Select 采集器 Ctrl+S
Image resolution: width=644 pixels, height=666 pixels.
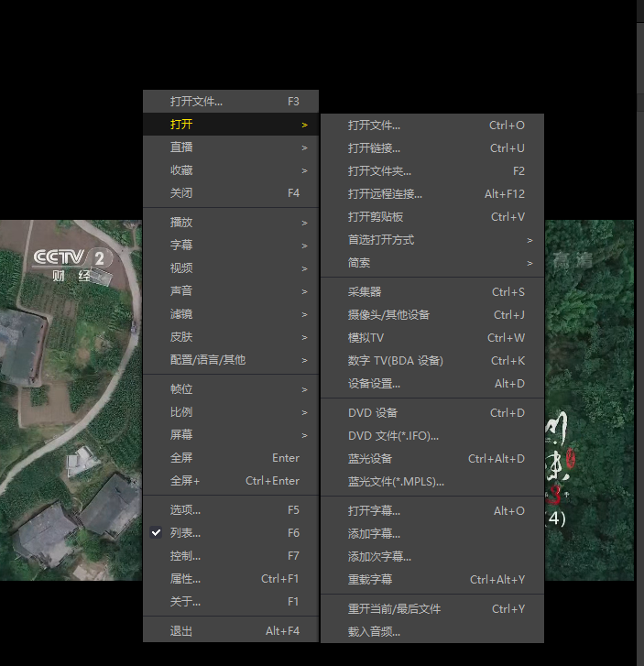pos(432,292)
